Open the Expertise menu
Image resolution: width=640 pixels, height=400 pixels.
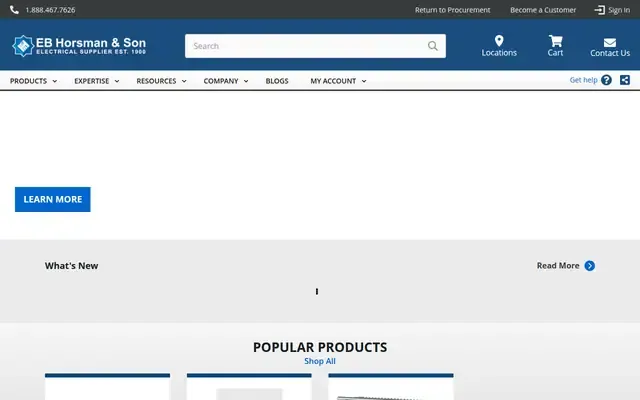click(x=91, y=81)
